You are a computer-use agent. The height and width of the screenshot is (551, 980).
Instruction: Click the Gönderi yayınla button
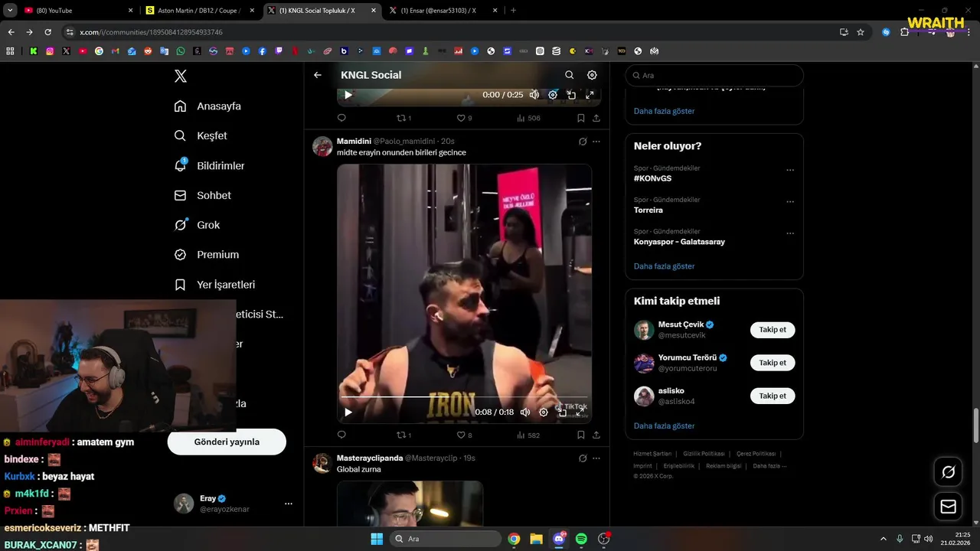(x=227, y=442)
